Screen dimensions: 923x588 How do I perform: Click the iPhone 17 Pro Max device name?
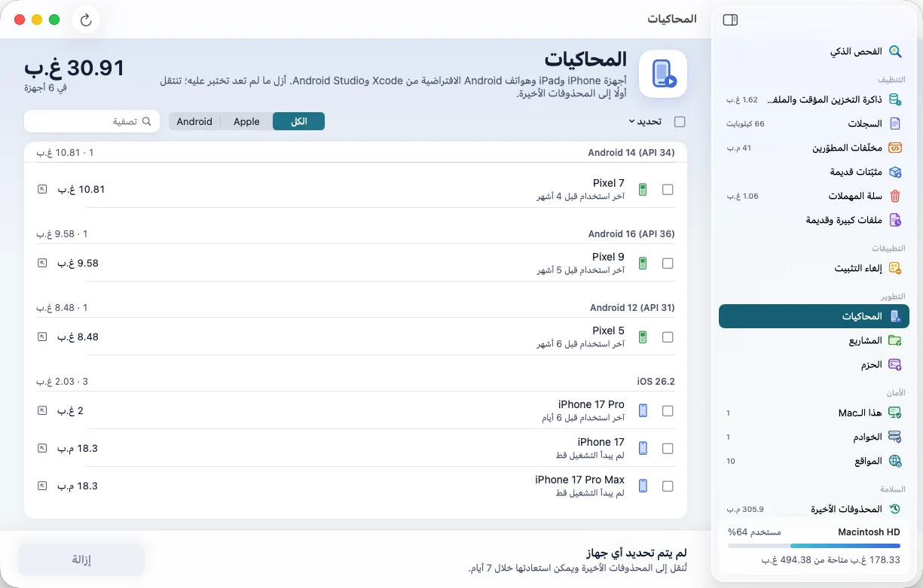coord(579,480)
